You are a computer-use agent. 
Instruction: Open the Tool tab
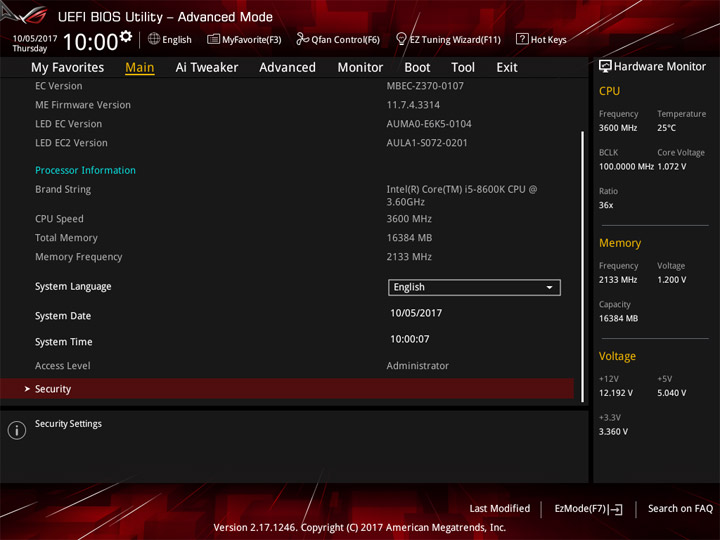[x=463, y=68]
